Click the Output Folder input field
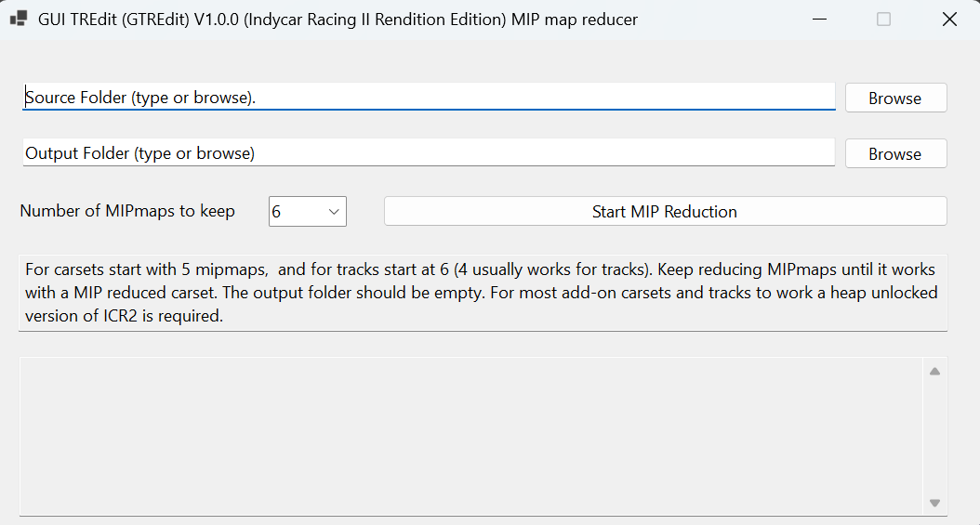 click(429, 153)
